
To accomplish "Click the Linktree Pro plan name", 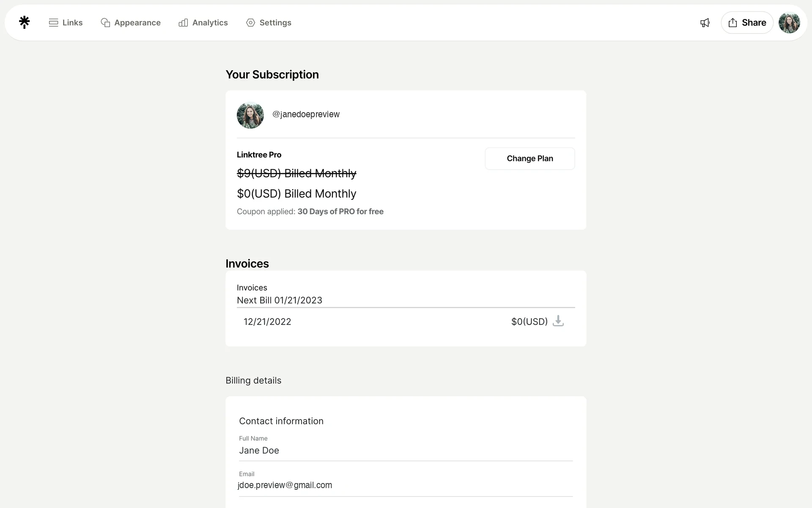I will pyautogui.click(x=259, y=155).
